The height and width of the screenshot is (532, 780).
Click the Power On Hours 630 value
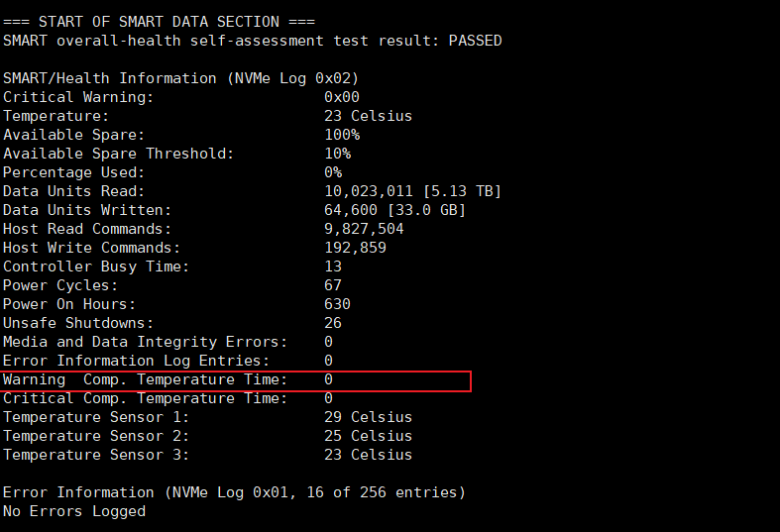[x=337, y=304]
